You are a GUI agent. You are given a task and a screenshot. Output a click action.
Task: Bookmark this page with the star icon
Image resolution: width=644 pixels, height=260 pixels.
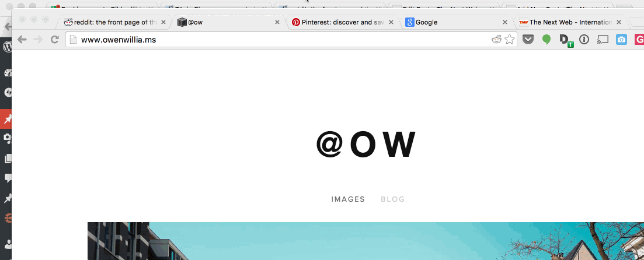point(510,40)
